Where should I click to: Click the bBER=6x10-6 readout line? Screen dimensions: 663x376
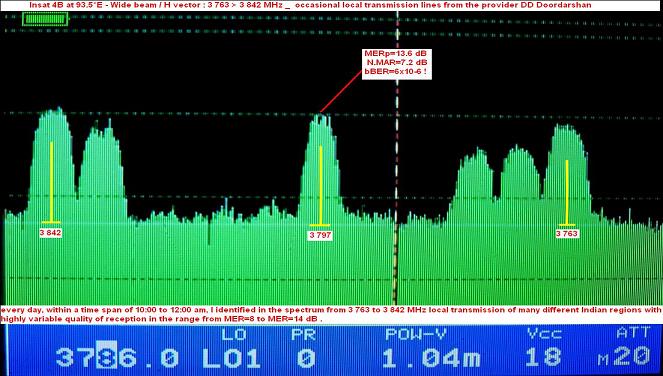pyautogui.click(x=396, y=71)
